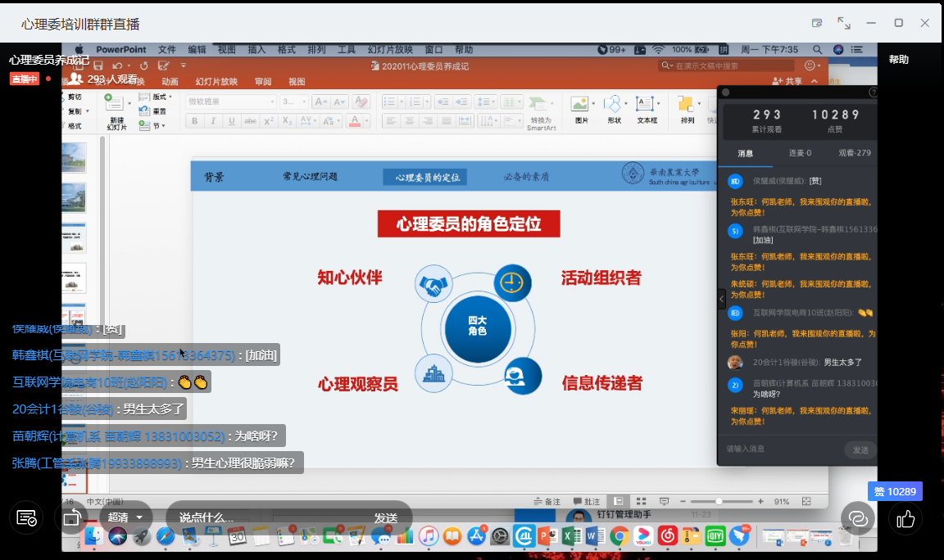Enter fullscreen using the title bar expand icon
Viewport: 944px width, 560px height.
(x=843, y=23)
